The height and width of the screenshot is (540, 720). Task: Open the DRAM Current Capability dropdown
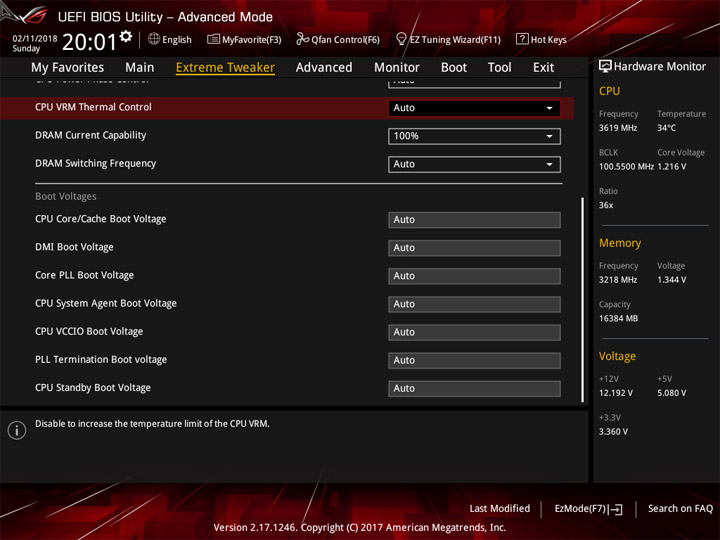coord(474,136)
